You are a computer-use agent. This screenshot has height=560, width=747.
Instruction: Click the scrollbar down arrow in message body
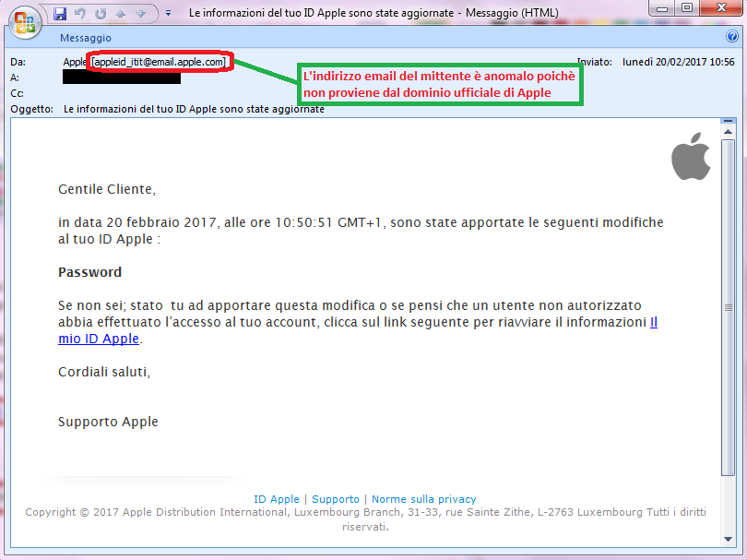coord(728,539)
